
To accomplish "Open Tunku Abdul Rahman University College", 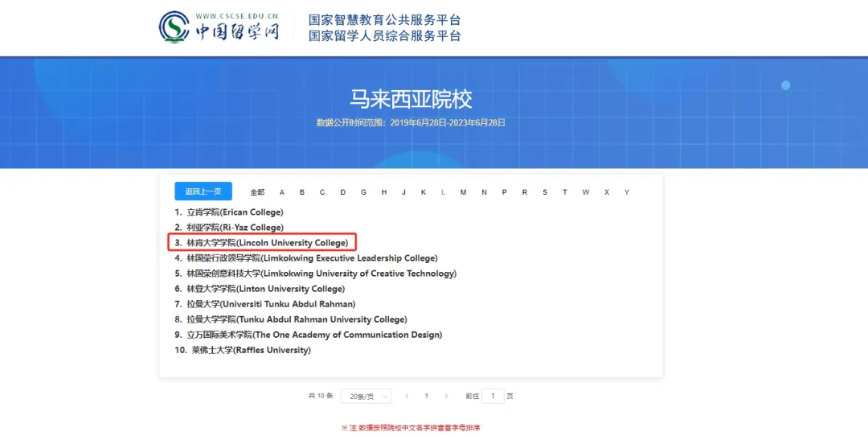I will tap(291, 319).
